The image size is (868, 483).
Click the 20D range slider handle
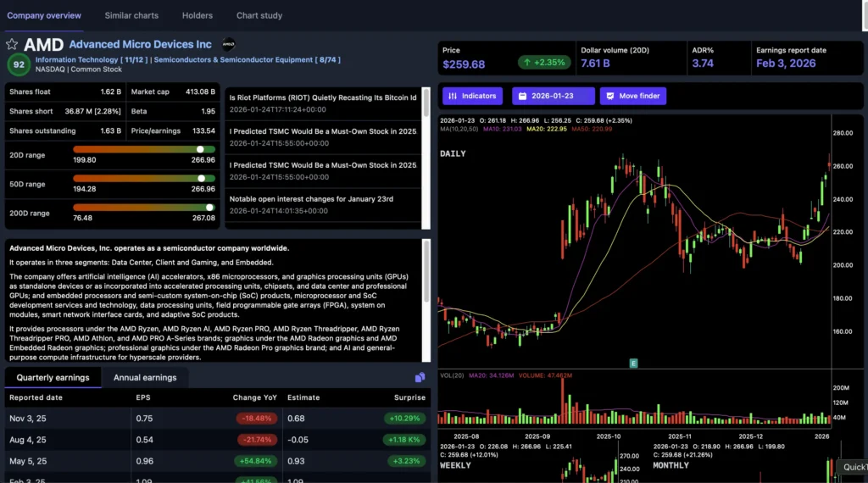[200, 149]
